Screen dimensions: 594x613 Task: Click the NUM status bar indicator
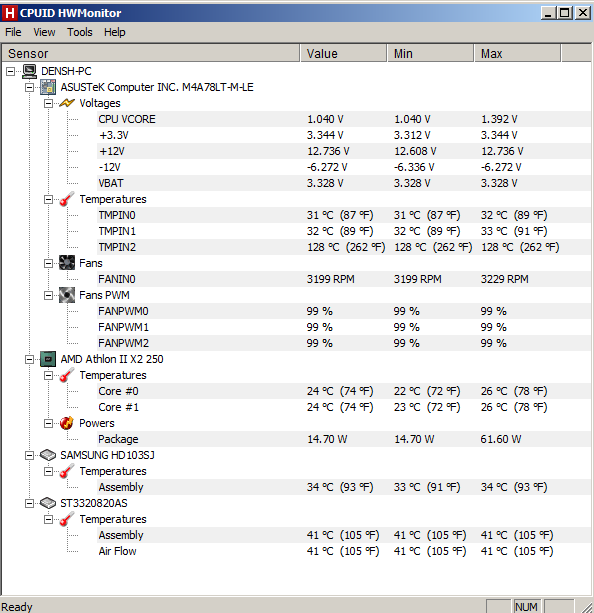[526, 606]
